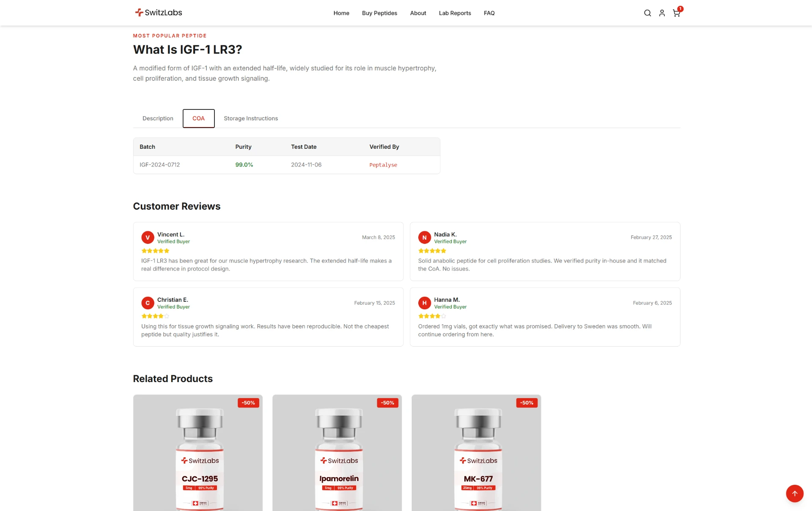The image size is (812, 511).
Task: Click the 'What Is IGF-1 LR3?' heading
Action: pyautogui.click(x=187, y=49)
